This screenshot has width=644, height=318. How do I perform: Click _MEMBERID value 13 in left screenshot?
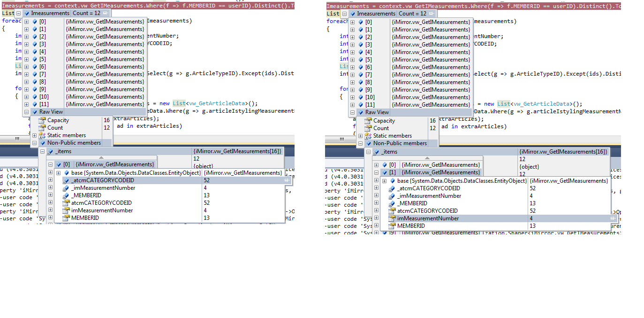pos(206,195)
